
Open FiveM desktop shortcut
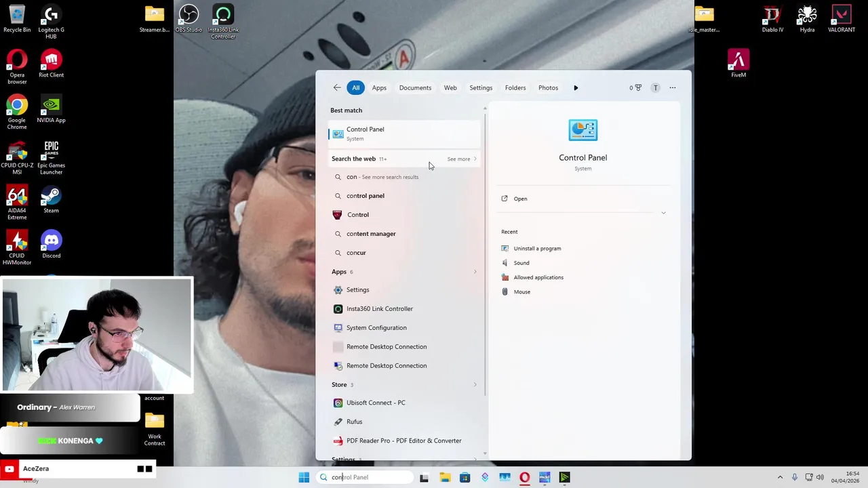pyautogui.click(x=738, y=64)
